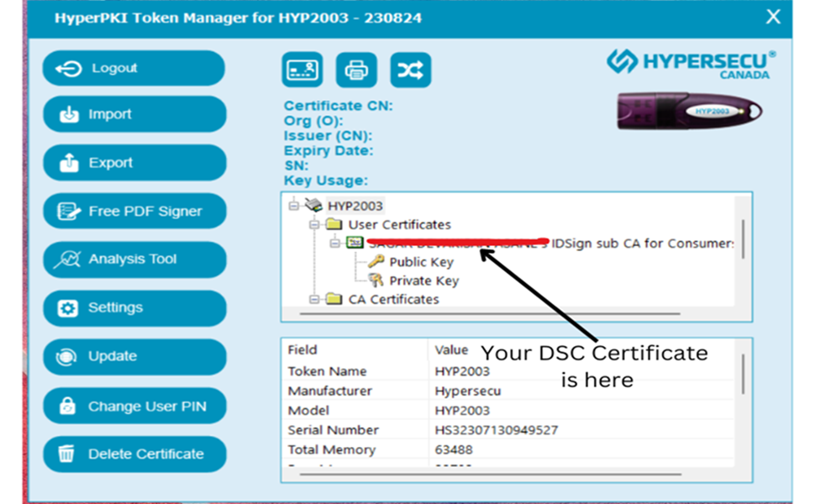Click the CA Certificates folder icon
The width and height of the screenshot is (815, 504).
334,299
